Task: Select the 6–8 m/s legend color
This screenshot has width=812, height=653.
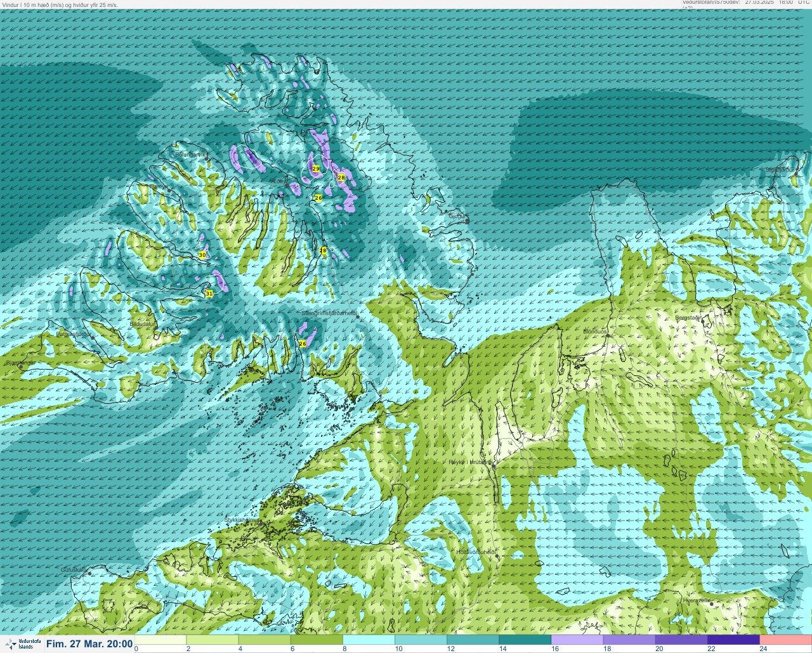Action: tap(317, 640)
